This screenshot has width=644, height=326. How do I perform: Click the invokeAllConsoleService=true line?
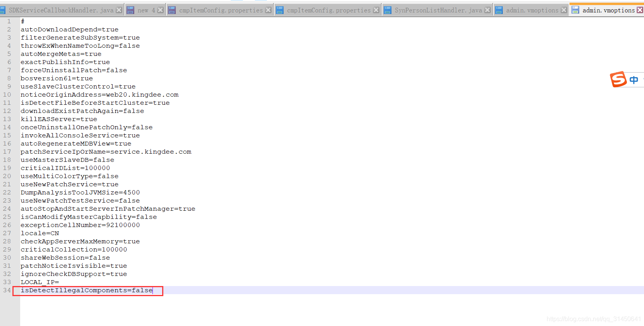click(80, 135)
